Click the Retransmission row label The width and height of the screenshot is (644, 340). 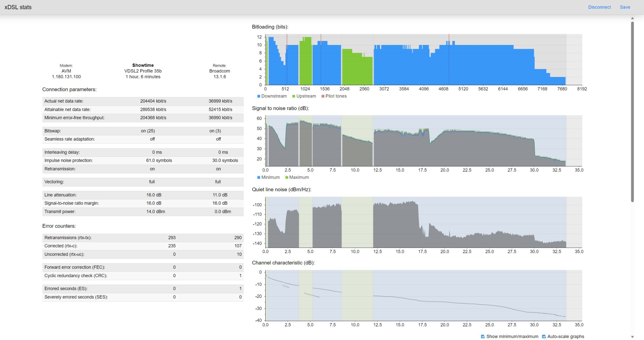60,169
